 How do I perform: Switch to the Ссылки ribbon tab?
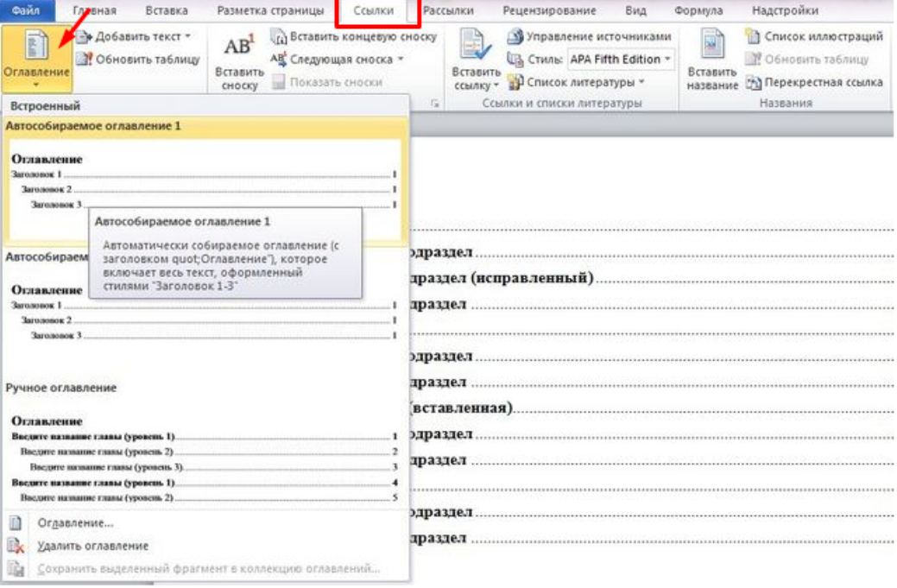point(374,11)
